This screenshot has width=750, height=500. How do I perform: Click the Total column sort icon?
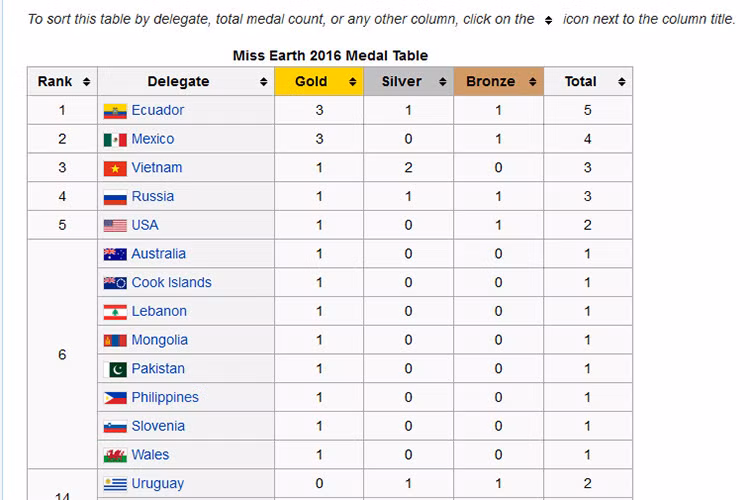point(621,82)
